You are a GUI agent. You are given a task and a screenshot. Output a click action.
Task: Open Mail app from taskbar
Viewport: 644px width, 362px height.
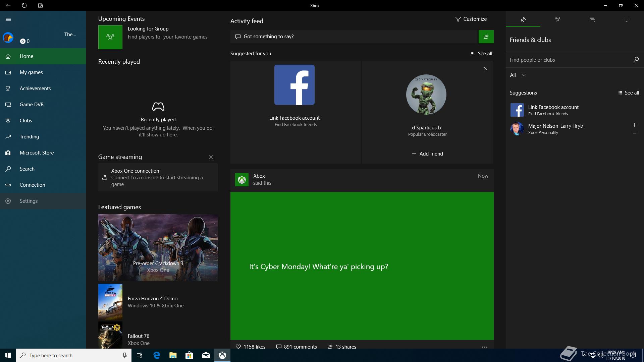[206, 355]
